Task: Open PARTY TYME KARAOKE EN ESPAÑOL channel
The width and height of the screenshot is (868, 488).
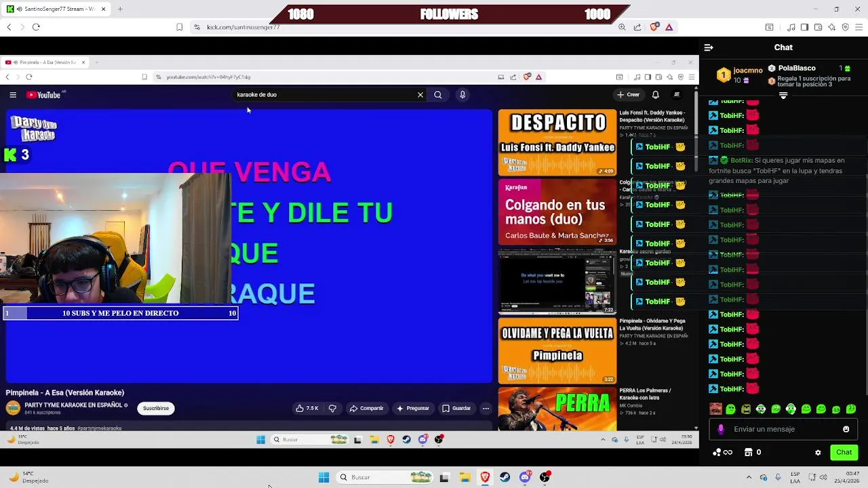Action: click(x=73, y=405)
